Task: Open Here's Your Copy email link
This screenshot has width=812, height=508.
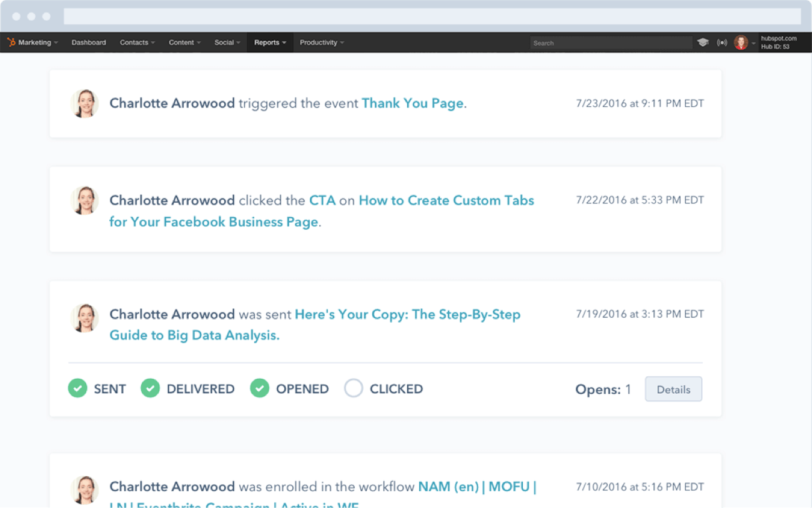Action: tap(315, 325)
